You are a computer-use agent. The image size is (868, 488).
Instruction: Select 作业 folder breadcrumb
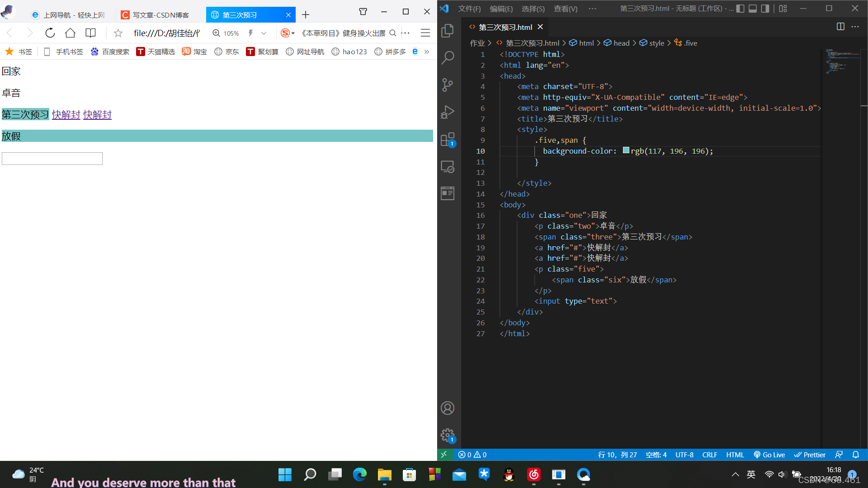[x=477, y=43]
